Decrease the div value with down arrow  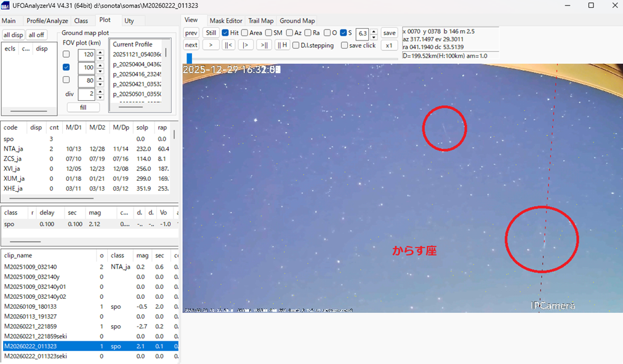[x=100, y=97]
